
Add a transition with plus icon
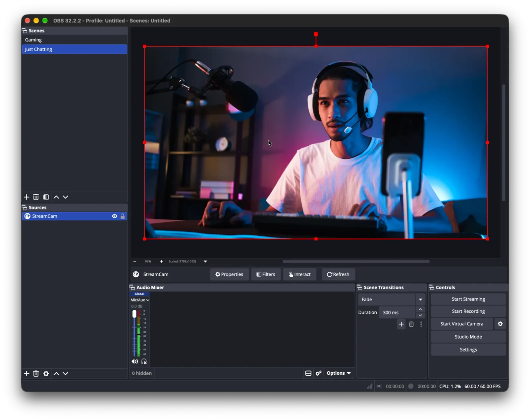coord(401,324)
